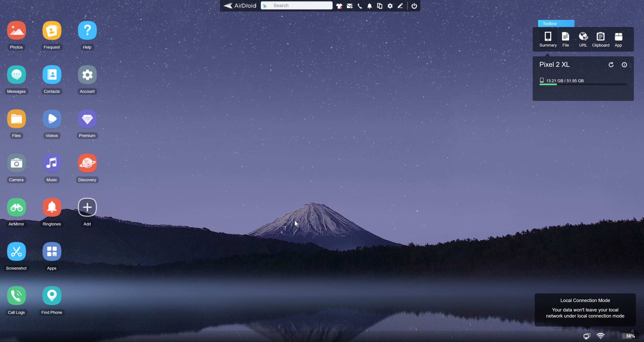Viewport: 644px width, 342px height.
Task: Open the Find Phone app
Action: pos(52,296)
